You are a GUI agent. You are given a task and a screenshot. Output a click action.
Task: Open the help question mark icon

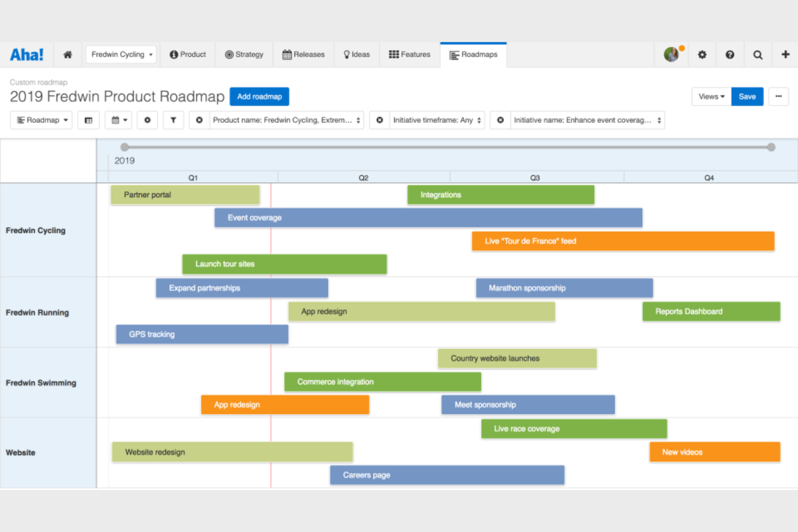click(x=730, y=54)
